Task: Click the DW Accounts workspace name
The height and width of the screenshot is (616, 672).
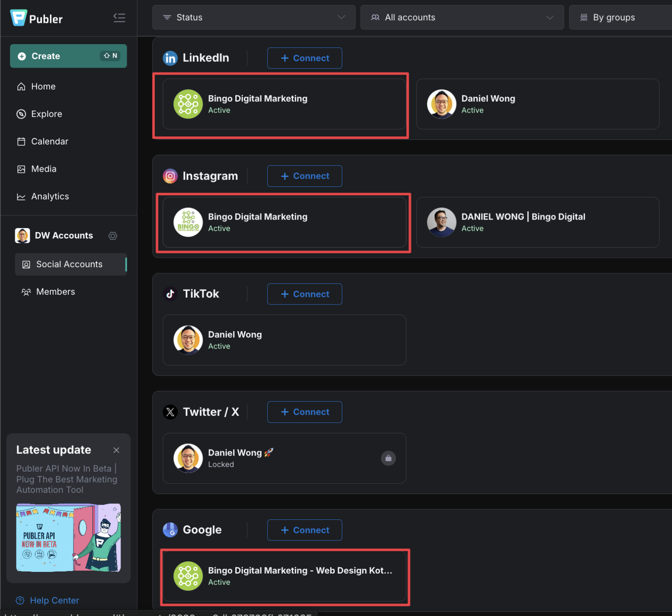Action: (x=64, y=236)
